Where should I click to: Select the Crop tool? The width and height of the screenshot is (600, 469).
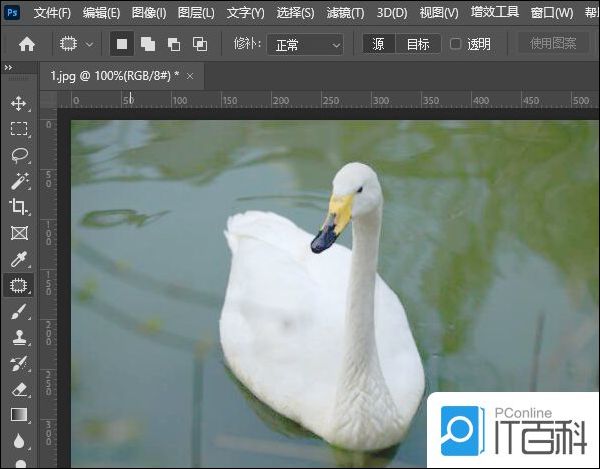tap(18, 207)
